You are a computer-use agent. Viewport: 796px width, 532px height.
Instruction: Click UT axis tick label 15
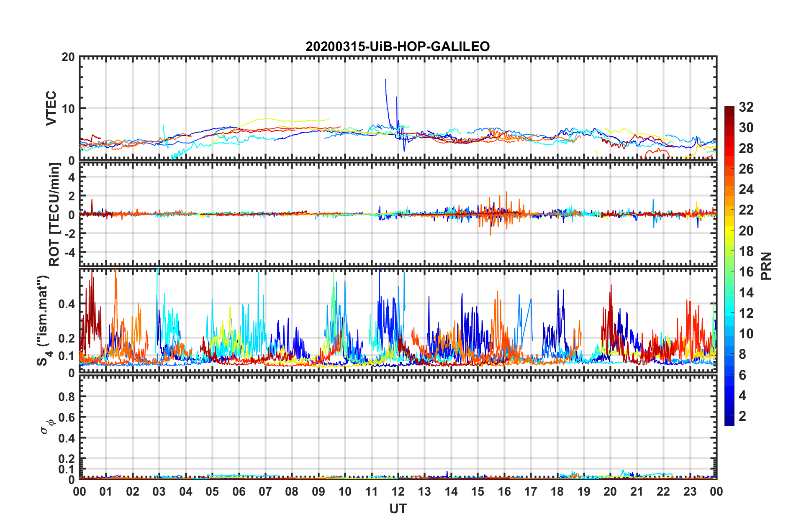478,491
